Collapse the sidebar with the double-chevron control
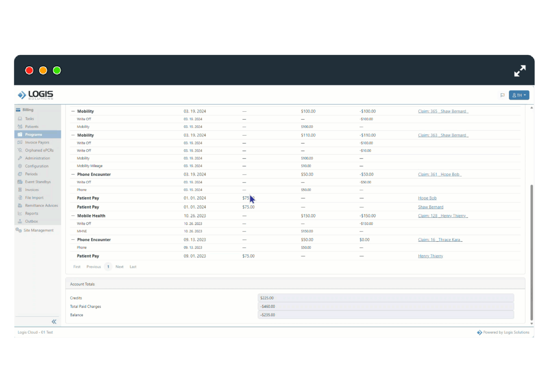 54,321
